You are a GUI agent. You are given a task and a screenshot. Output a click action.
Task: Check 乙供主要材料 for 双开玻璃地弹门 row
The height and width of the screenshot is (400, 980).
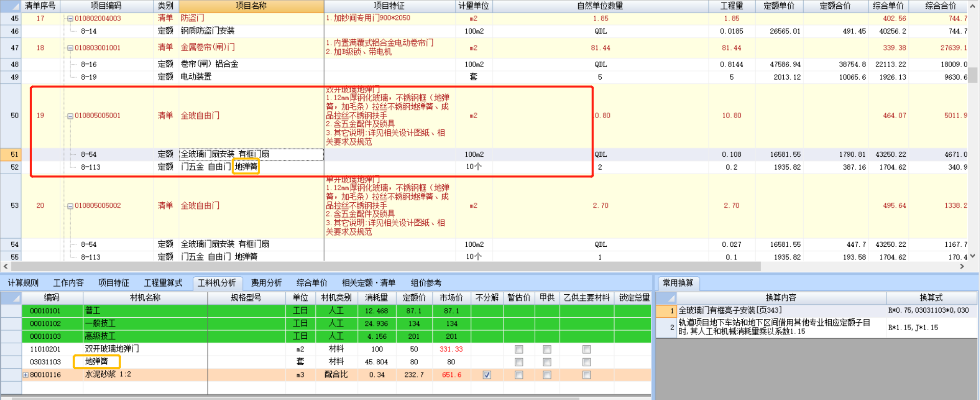(586, 349)
